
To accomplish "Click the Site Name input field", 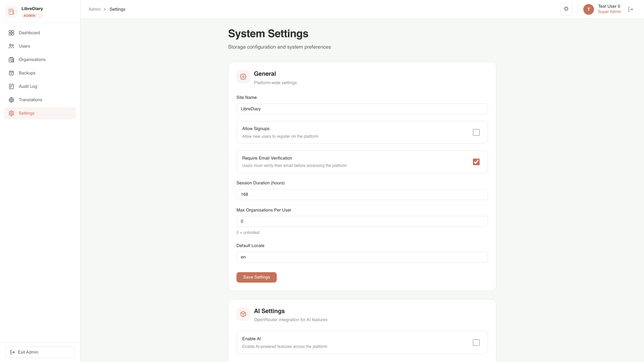I will pos(362,109).
